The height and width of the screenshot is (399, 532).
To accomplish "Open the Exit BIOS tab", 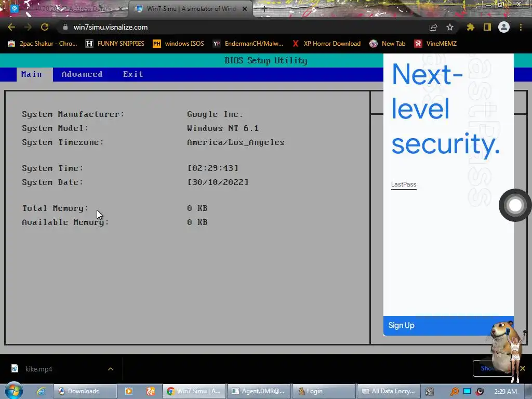I will [x=133, y=74].
